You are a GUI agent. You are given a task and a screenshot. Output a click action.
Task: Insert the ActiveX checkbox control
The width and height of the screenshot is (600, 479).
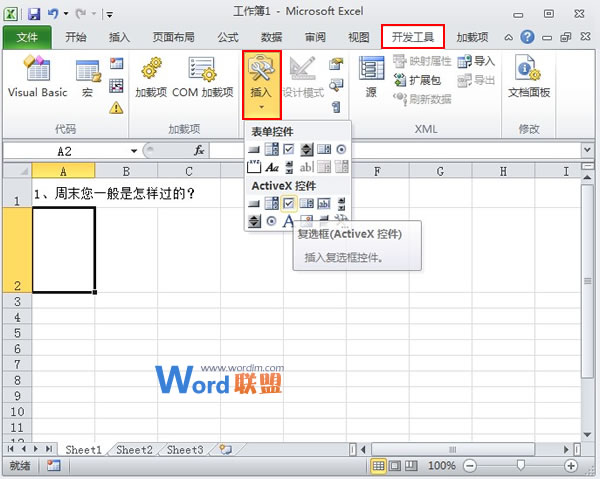click(x=288, y=204)
